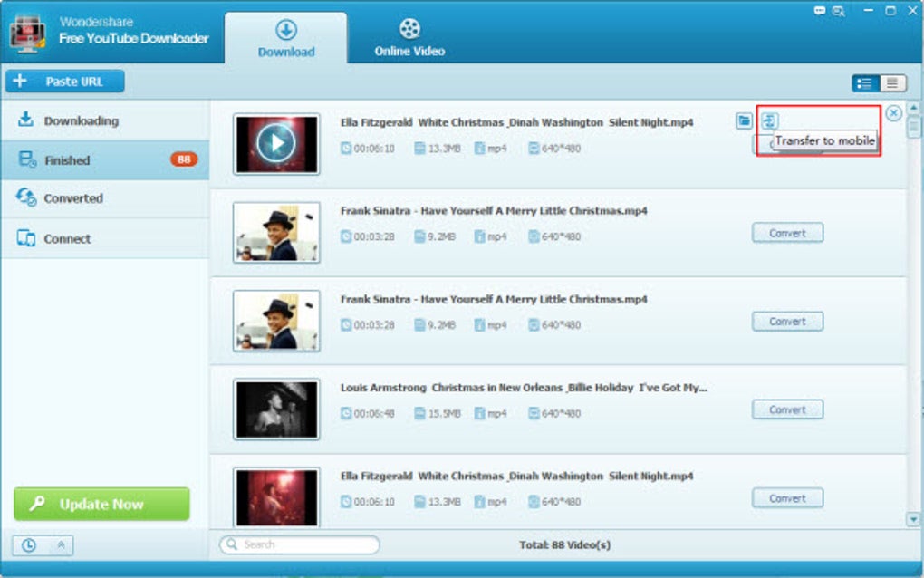Play the first Ella Fitzgerald video thumbnail
Image resolution: width=924 pixels, height=578 pixels.
[275, 144]
